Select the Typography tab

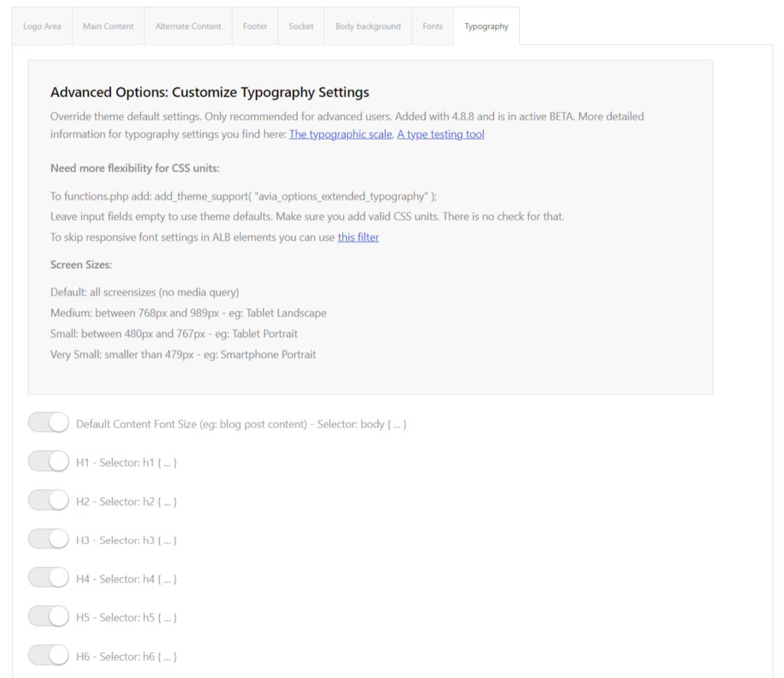pyautogui.click(x=486, y=26)
